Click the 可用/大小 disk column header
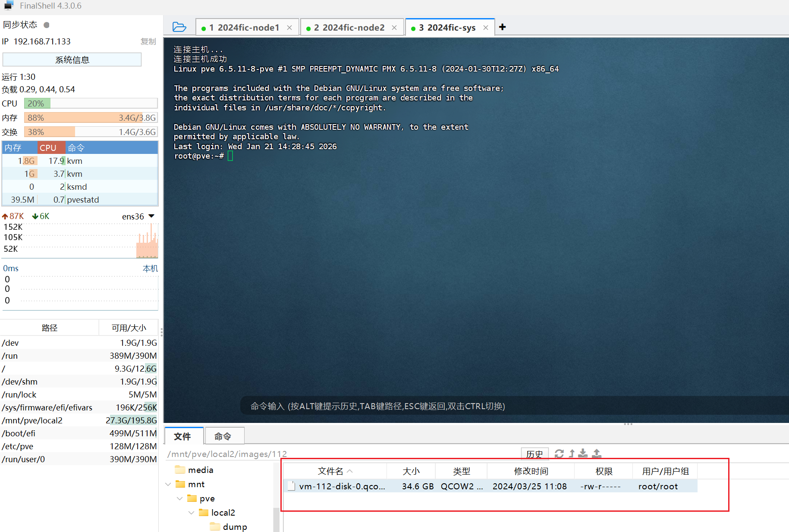This screenshot has width=789, height=532. point(129,328)
